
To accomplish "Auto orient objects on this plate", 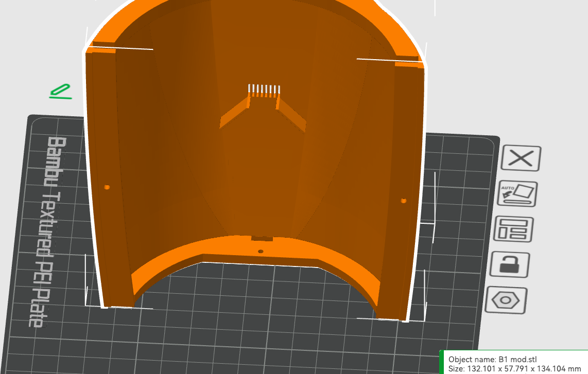I will (517, 193).
